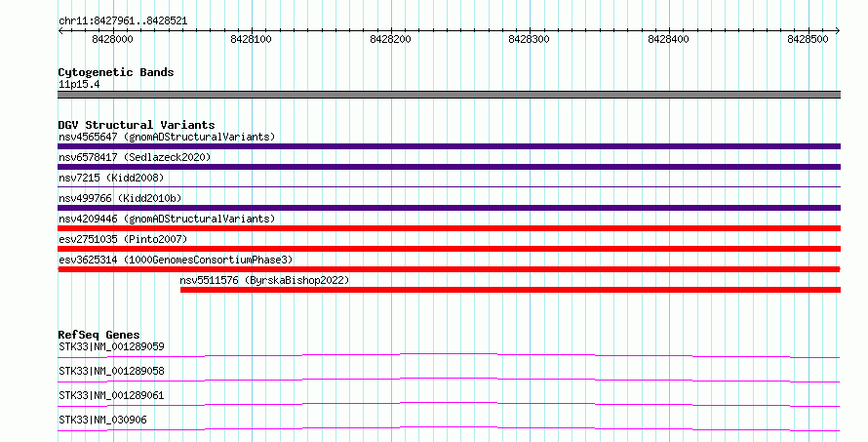Viewport: 868px width, 442px height.
Task: Click the purple bar under nsv499766
Action: pos(449,208)
